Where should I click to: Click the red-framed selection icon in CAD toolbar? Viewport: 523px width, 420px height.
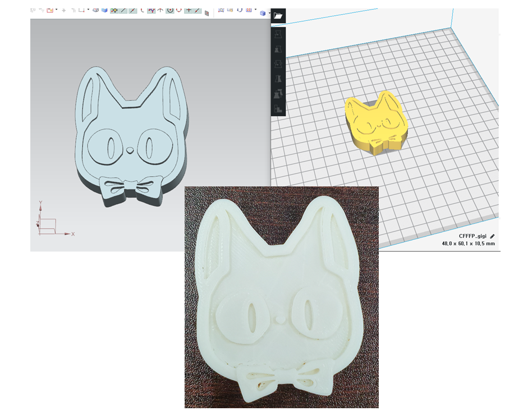[x=50, y=10]
